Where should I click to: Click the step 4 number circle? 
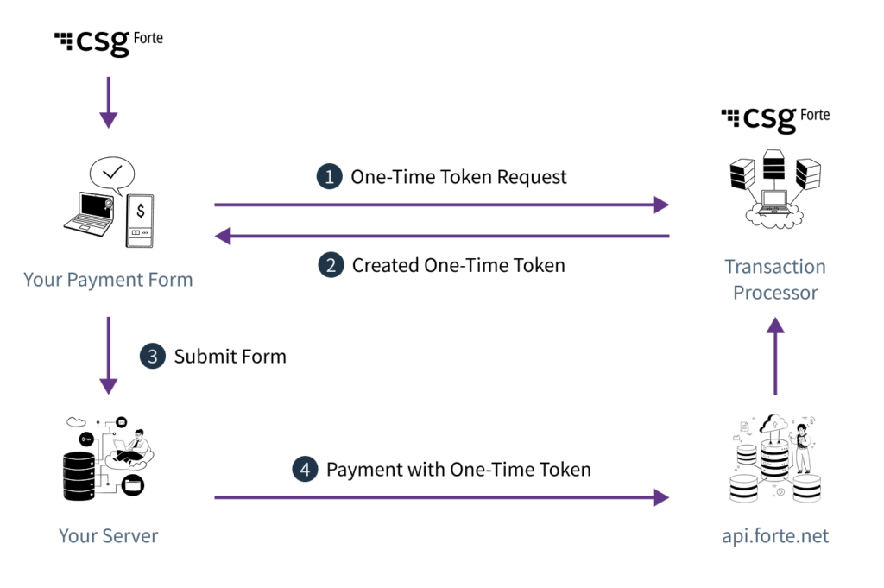[x=304, y=471]
